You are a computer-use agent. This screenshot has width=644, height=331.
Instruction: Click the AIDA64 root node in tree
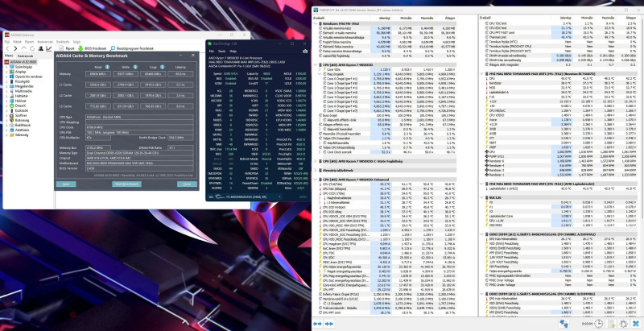[x=21, y=62]
